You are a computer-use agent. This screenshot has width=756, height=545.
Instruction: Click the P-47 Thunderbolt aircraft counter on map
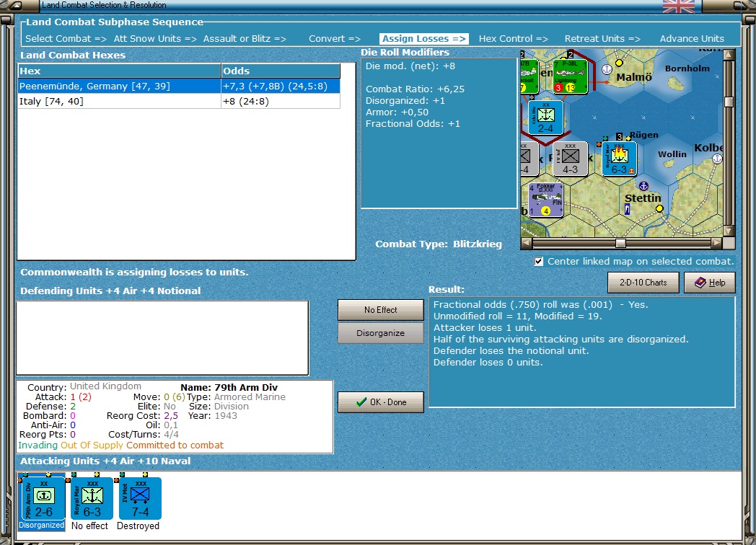point(529,76)
